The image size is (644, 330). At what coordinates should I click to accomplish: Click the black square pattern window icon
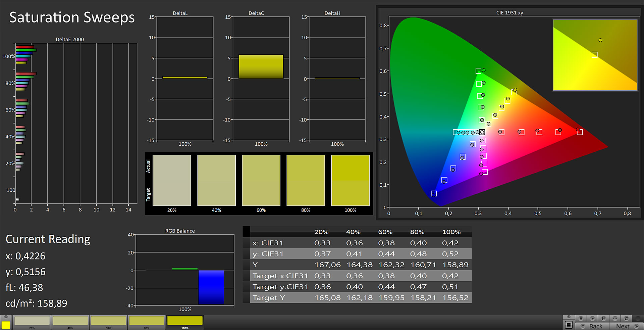[x=569, y=325]
